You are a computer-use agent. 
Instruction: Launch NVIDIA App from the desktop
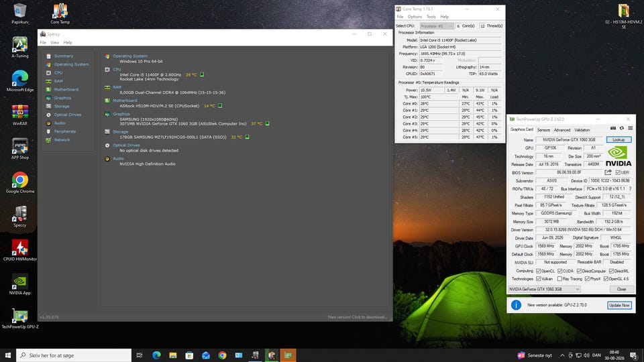point(19,284)
